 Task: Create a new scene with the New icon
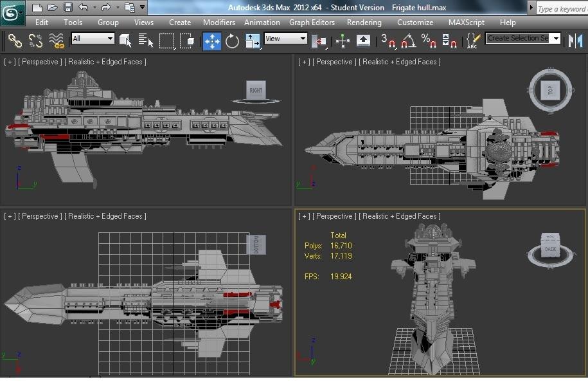[37, 8]
